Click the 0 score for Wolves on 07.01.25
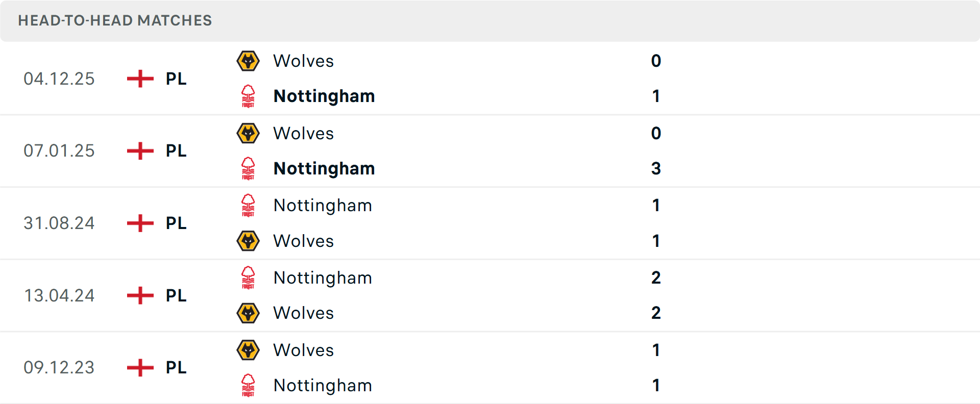The width and height of the screenshot is (980, 404). click(x=656, y=133)
